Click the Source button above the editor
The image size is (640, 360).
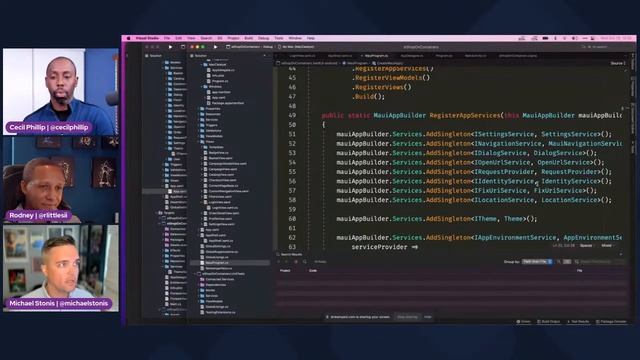pyautogui.click(x=617, y=63)
